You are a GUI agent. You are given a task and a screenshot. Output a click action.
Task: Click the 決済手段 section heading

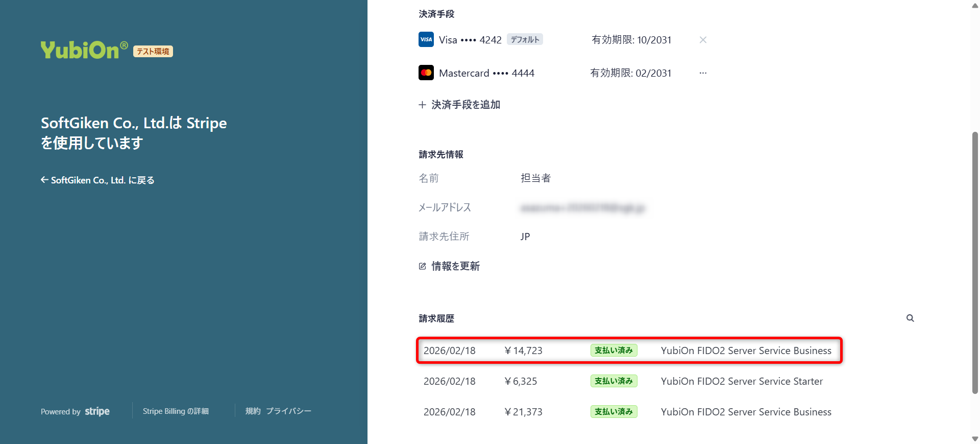tap(436, 14)
